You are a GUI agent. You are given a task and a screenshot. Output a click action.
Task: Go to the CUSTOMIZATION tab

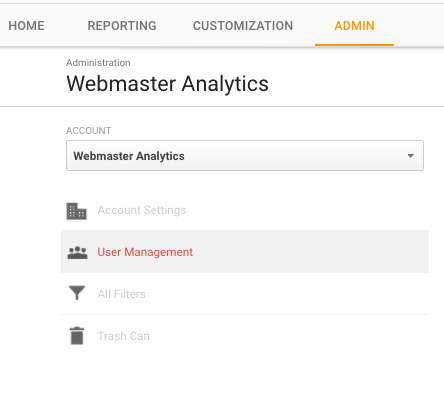pyautogui.click(x=243, y=26)
